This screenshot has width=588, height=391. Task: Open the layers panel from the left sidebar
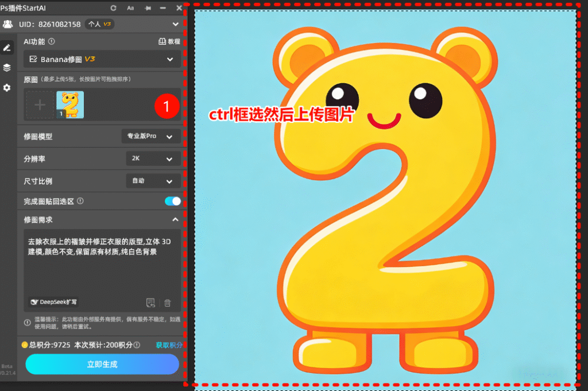point(8,67)
